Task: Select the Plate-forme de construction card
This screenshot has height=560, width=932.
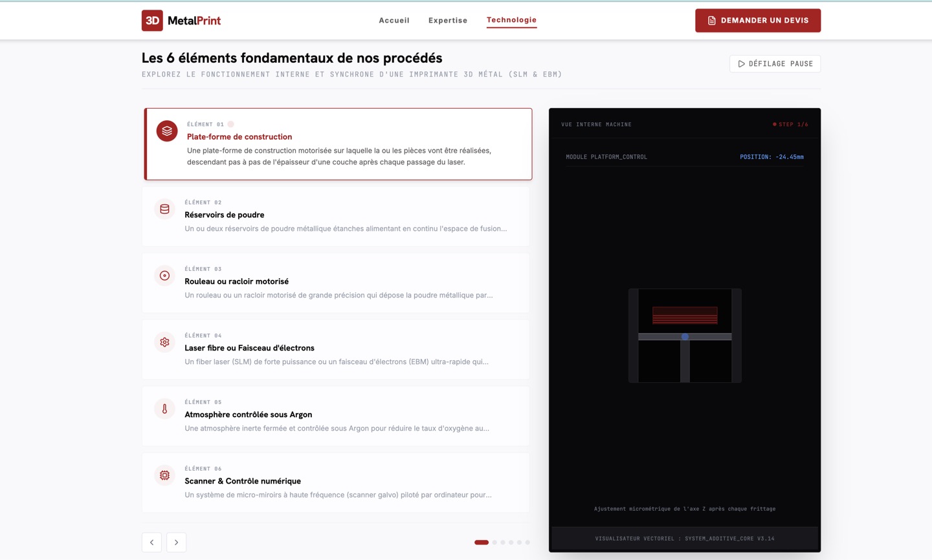Action: 338,144
